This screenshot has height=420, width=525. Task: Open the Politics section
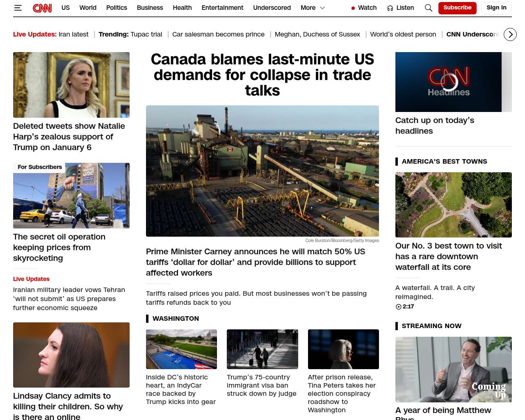tap(116, 8)
